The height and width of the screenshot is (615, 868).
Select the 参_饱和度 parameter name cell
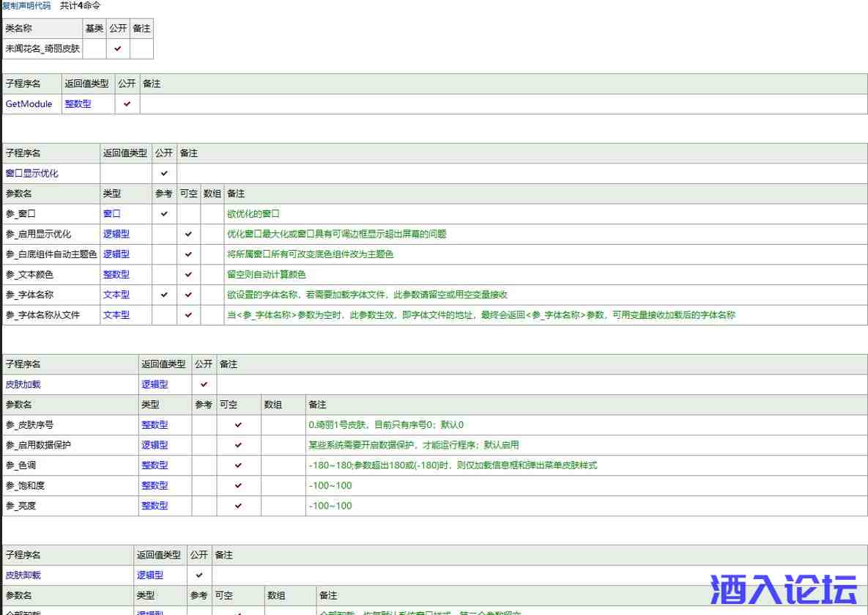pyautogui.click(x=26, y=485)
